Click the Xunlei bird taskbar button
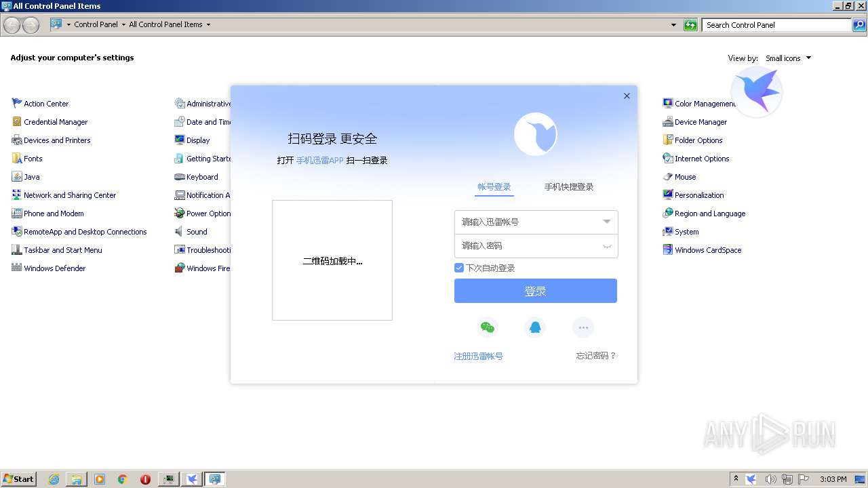The height and width of the screenshot is (488, 868). pyautogui.click(x=193, y=479)
